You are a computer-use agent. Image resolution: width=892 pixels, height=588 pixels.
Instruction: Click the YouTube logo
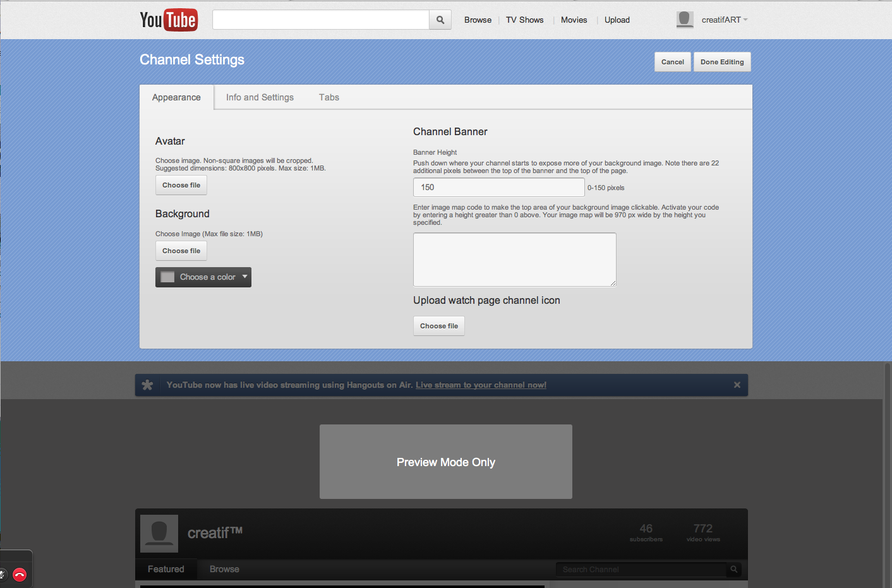click(x=169, y=20)
